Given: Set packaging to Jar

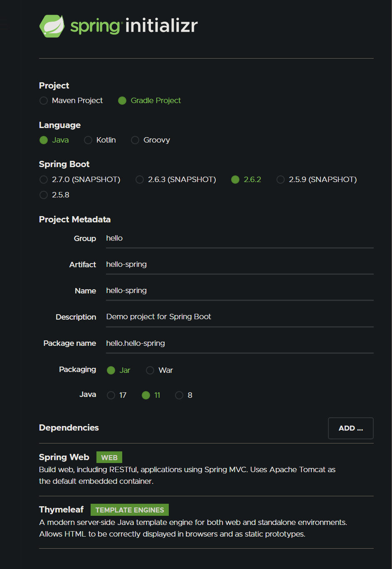Looking at the screenshot, I should point(111,370).
